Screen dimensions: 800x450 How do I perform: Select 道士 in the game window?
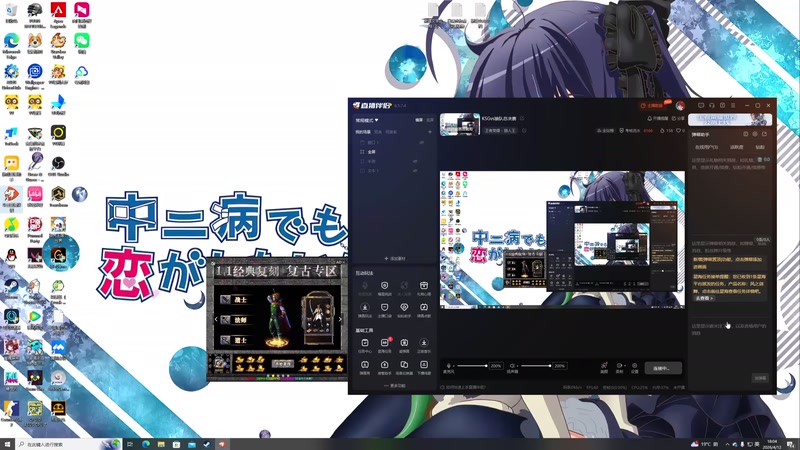pyautogui.click(x=236, y=340)
